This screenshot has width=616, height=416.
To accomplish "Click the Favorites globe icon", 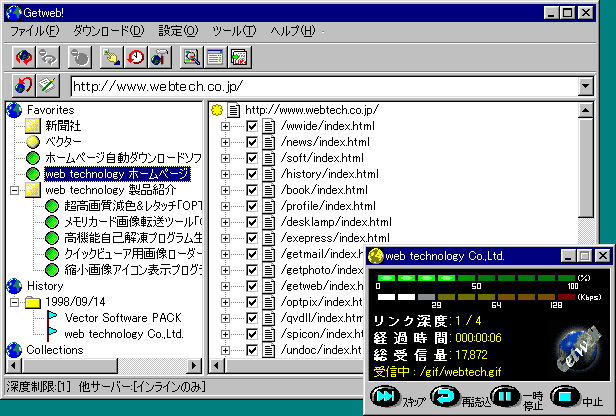I will [x=15, y=110].
